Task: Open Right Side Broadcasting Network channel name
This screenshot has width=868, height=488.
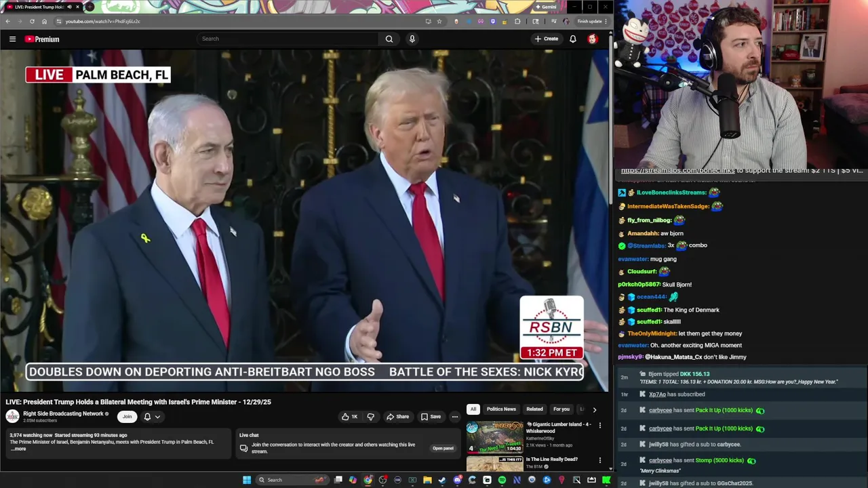Action: click(x=63, y=413)
